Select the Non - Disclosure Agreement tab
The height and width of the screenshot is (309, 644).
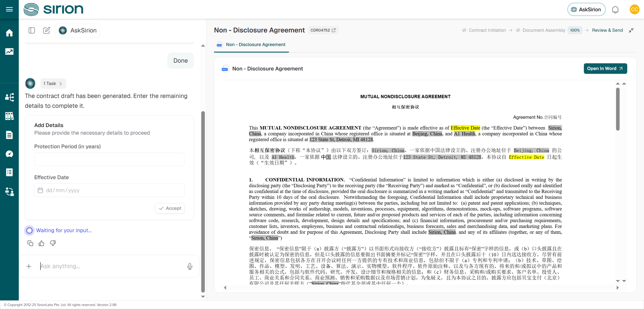click(x=255, y=45)
